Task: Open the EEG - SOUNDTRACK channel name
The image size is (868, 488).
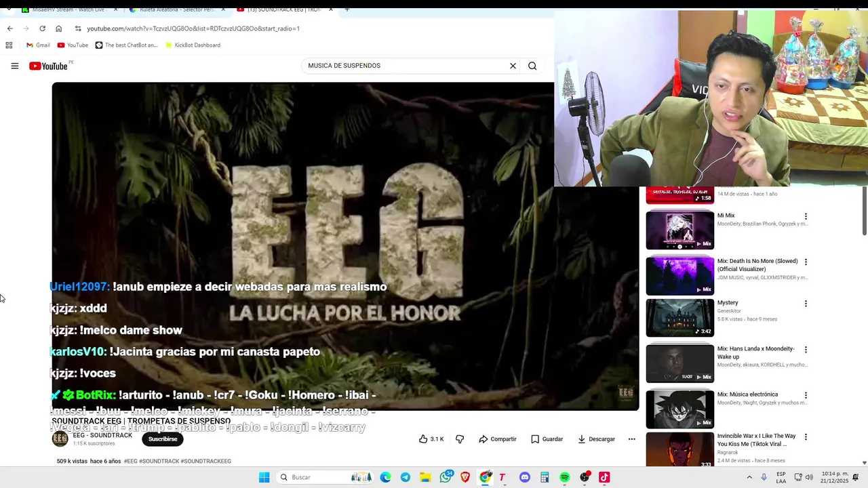Action: pos(102,435)
